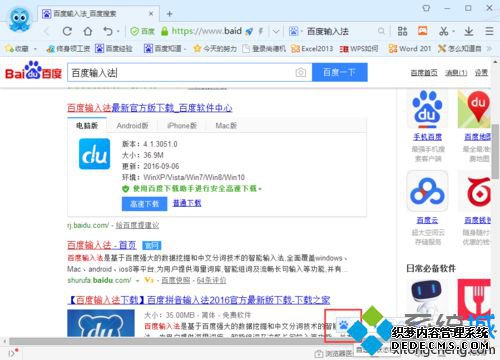Select the Android版 tab
500x360 pixels.
[132, 126]
